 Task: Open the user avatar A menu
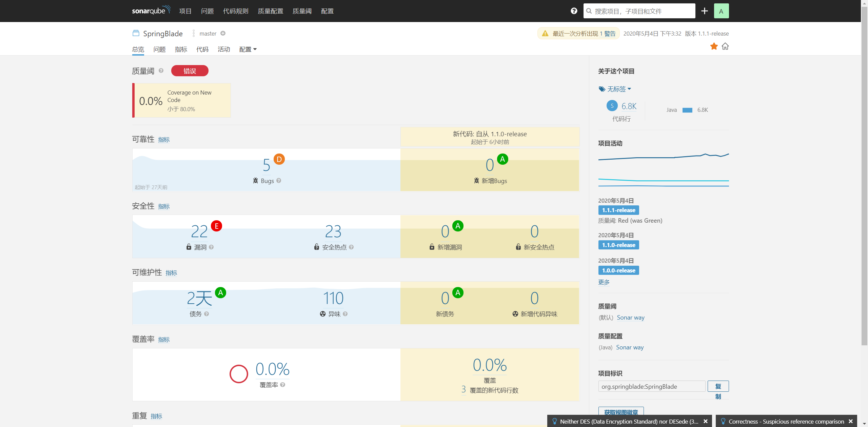[721, 11]
